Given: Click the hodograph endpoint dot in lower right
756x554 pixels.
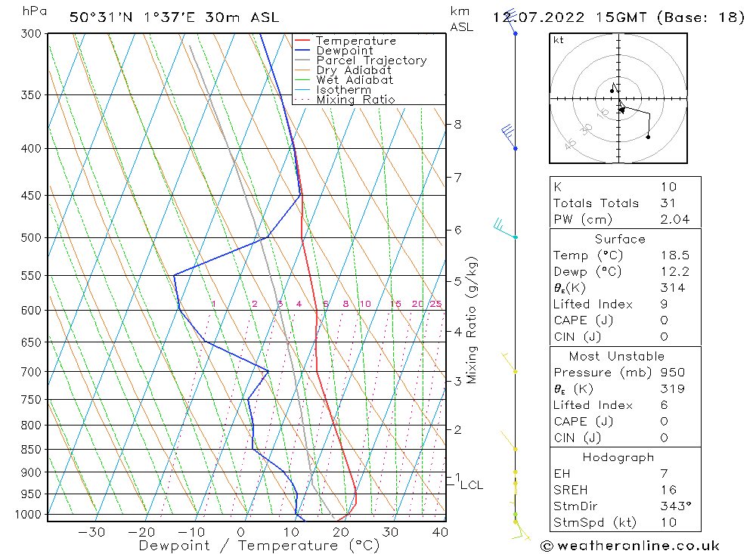Looking at the screenshot, I should click(x=648, y=137).
